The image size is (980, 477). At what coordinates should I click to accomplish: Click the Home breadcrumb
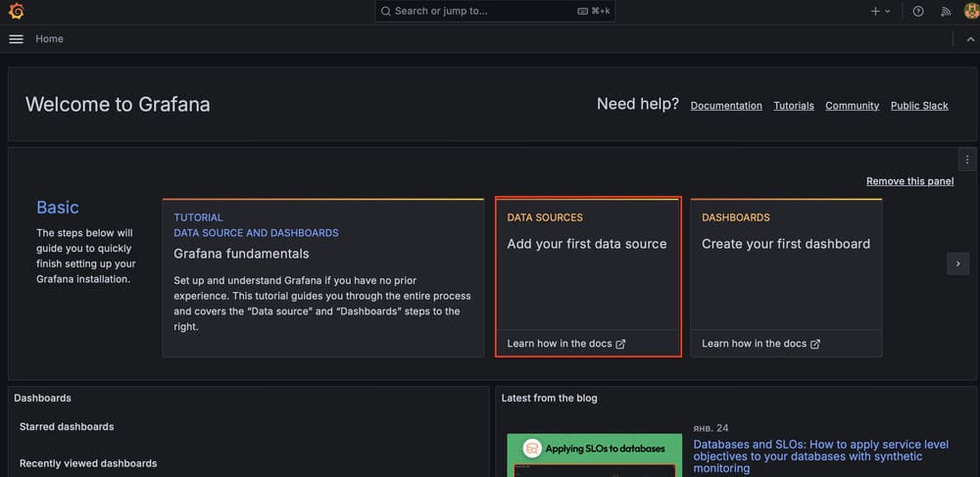(49, 39)
